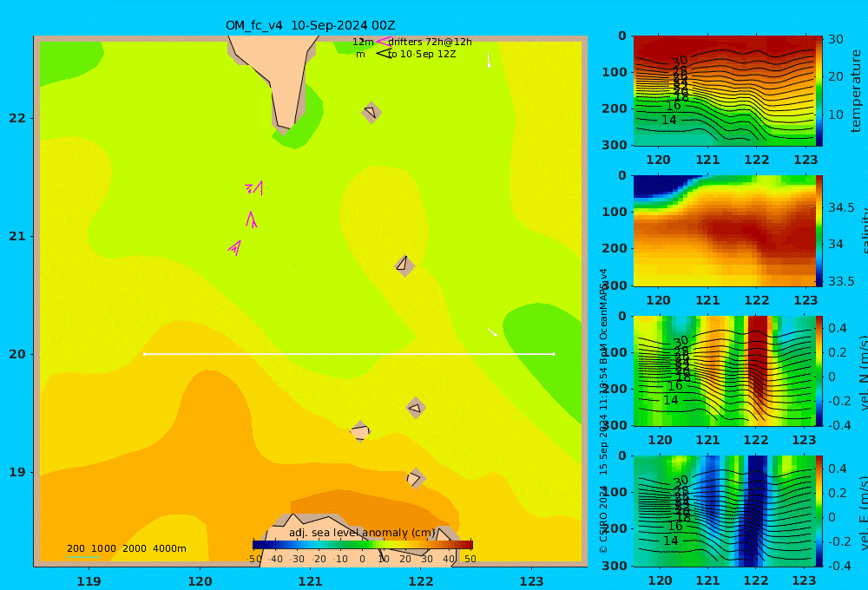Screen dimensions: 868x590
Task: Click the "200 1000 2000 4000m" depth legend
Action: [126, 548]
